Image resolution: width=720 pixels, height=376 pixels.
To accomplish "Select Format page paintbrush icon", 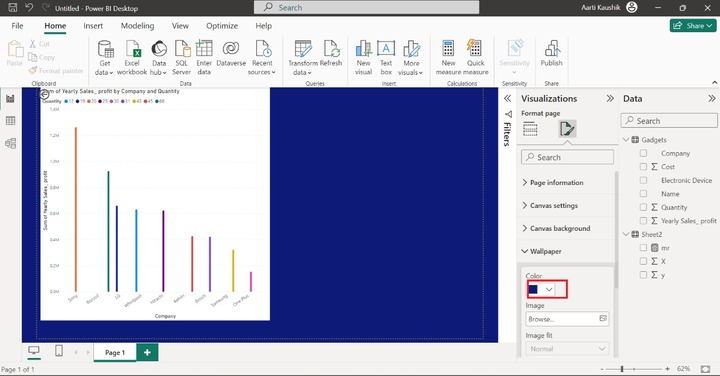I will point(567,129).
